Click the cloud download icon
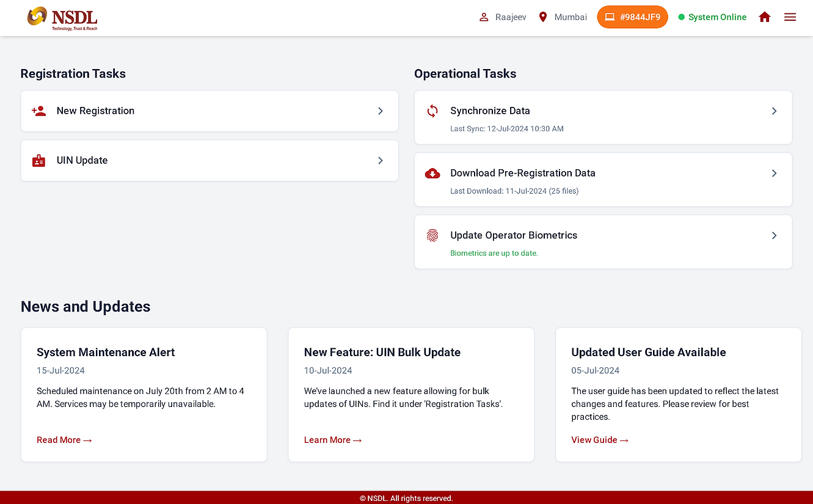 [x=432, y=173]
